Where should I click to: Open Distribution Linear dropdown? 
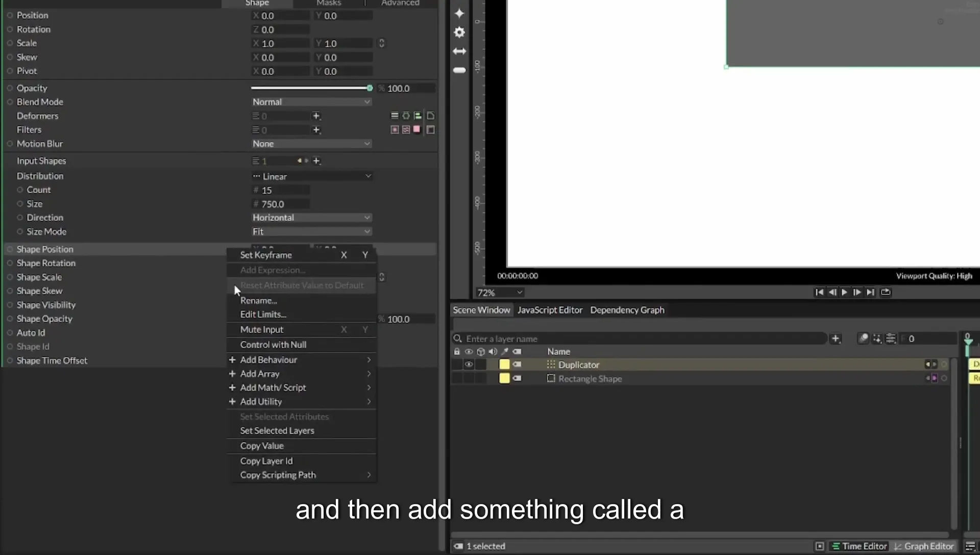click(x=311, y=176)
